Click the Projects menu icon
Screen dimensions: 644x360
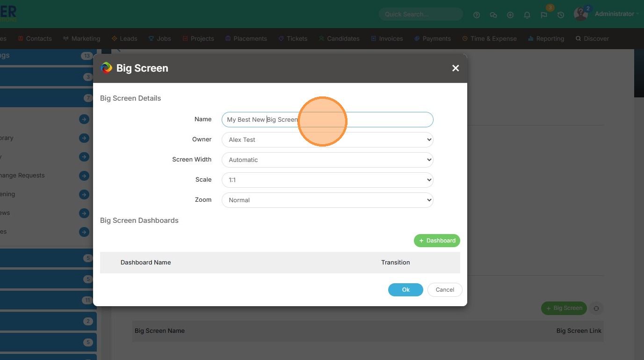coord(185,38)
